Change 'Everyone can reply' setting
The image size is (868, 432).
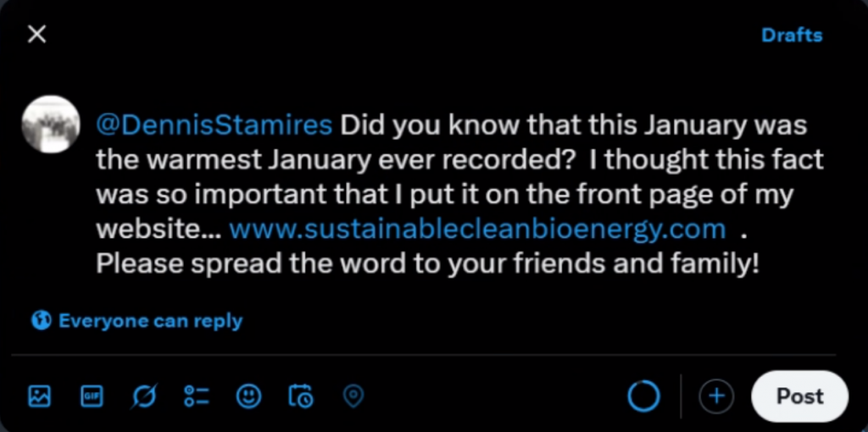coord(149,321)
